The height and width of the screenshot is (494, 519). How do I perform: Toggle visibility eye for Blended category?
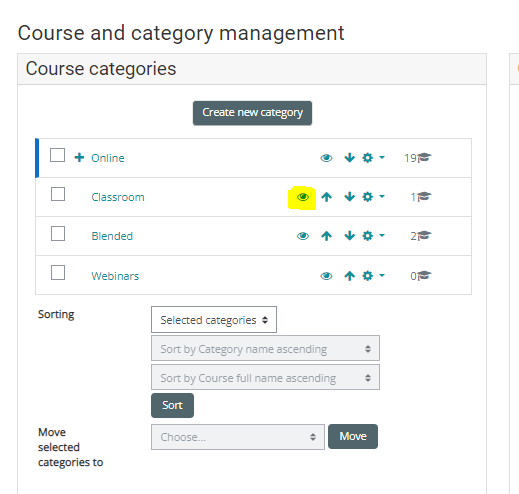tap(303, 236)
